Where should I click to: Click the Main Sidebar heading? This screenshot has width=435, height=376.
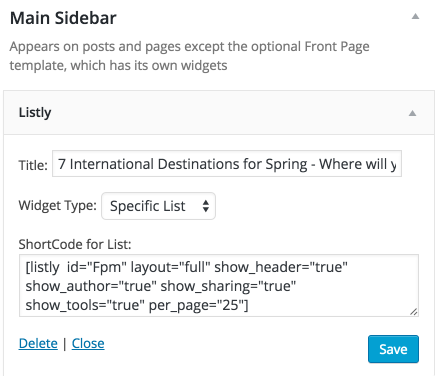[x=63, y=18]
